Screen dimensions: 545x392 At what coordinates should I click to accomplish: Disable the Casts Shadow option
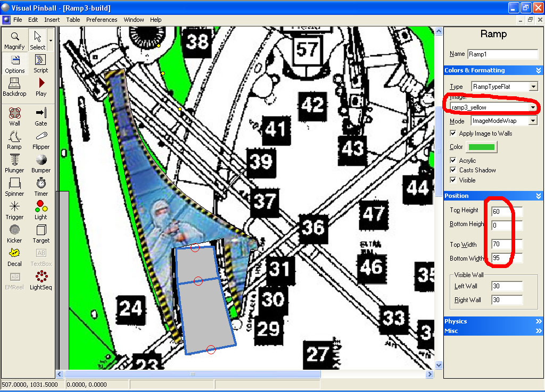(x=453, y=170)
